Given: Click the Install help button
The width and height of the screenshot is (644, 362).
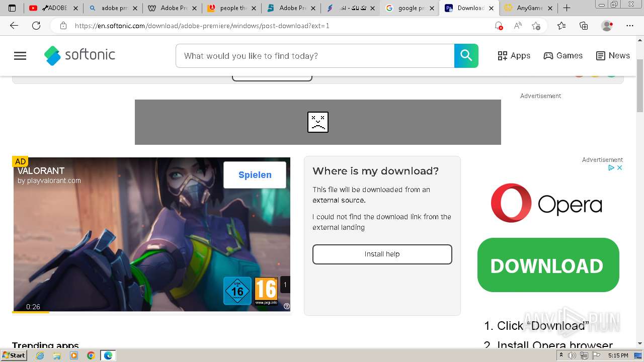Looking at the screenshot, I should [x=382, y=254].
